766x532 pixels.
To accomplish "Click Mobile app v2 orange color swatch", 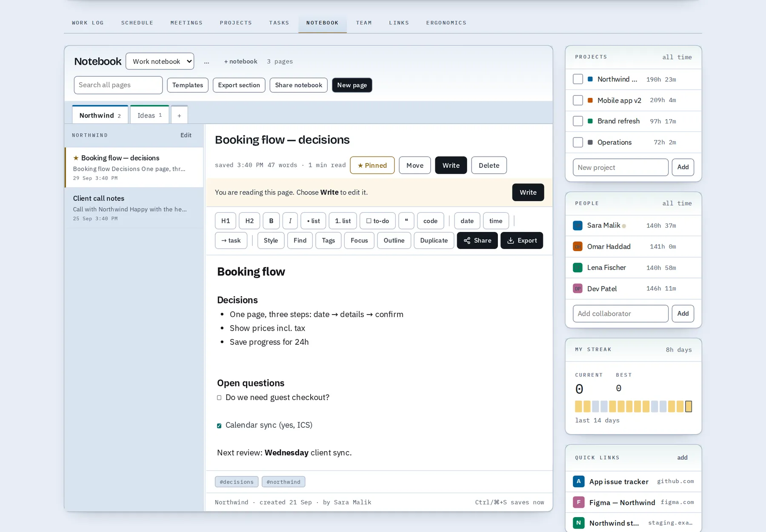I will tap(590, 100).
